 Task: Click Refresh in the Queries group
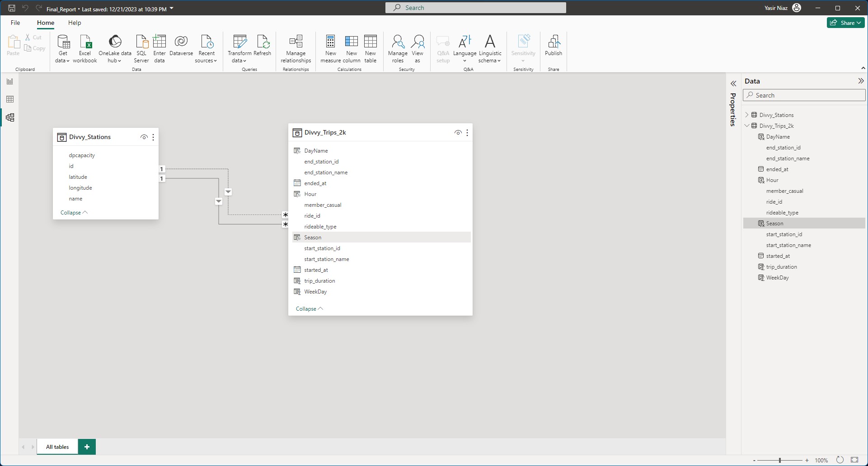(x=262, y=46)
